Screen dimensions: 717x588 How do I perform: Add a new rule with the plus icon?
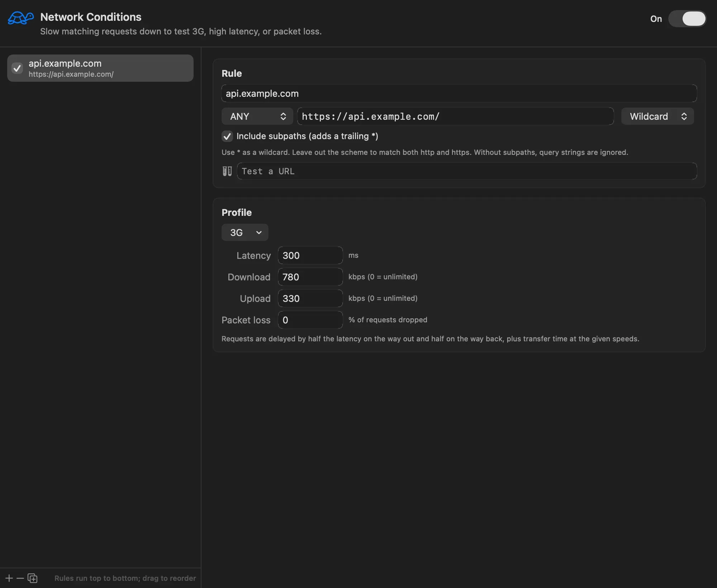point(9,578)
